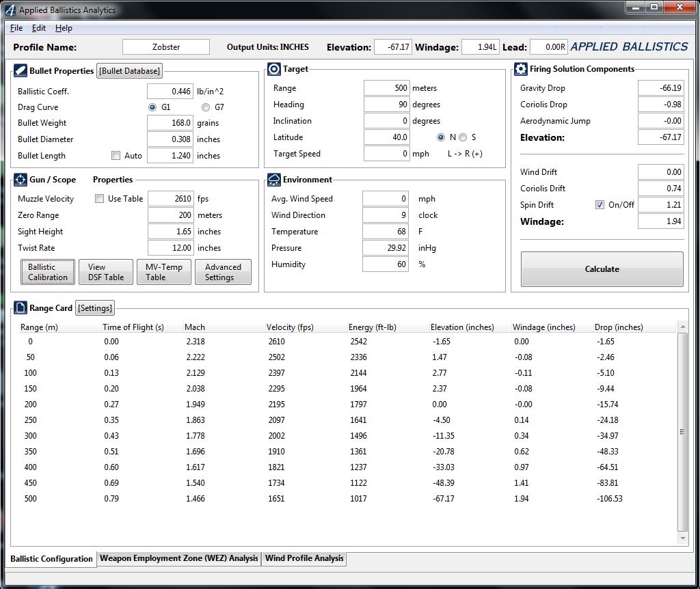This screenshot has height=589, width=700.
Task: Click the Humidity field
Action: (x=386, y=264)
